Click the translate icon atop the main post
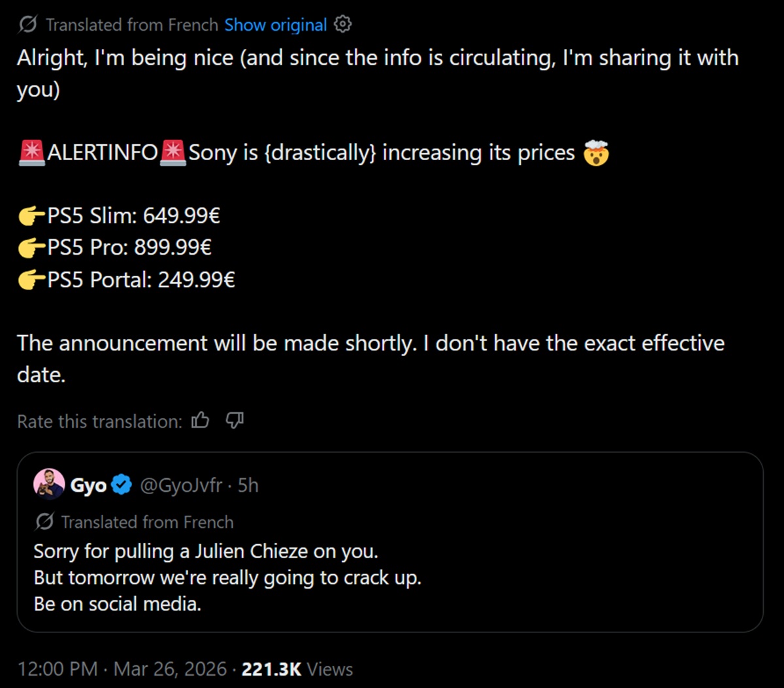The height and width of the screenshot is (688, 784). 27,25
